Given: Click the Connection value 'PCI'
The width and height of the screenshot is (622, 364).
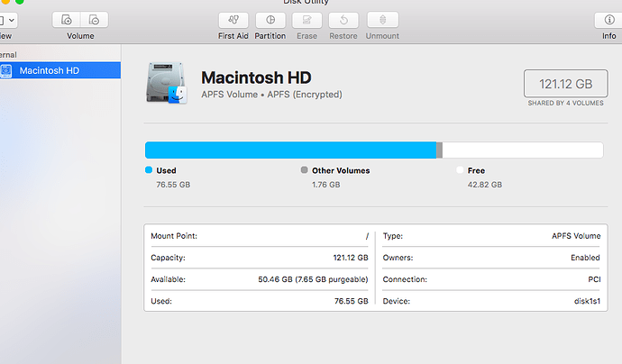Looking at the screenshot, I should click(594, 279).
